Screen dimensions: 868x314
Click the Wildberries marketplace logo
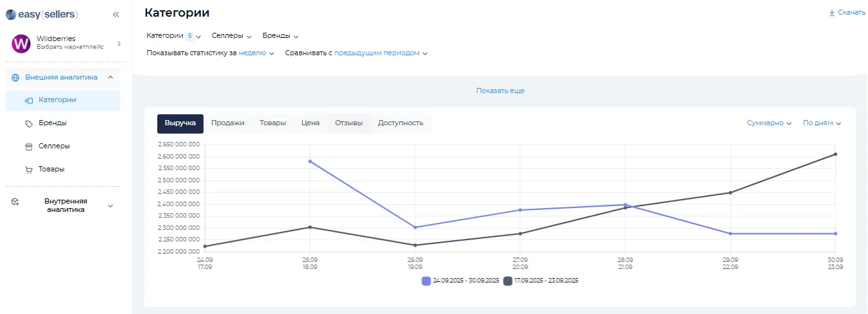click(x=21, y=44)
